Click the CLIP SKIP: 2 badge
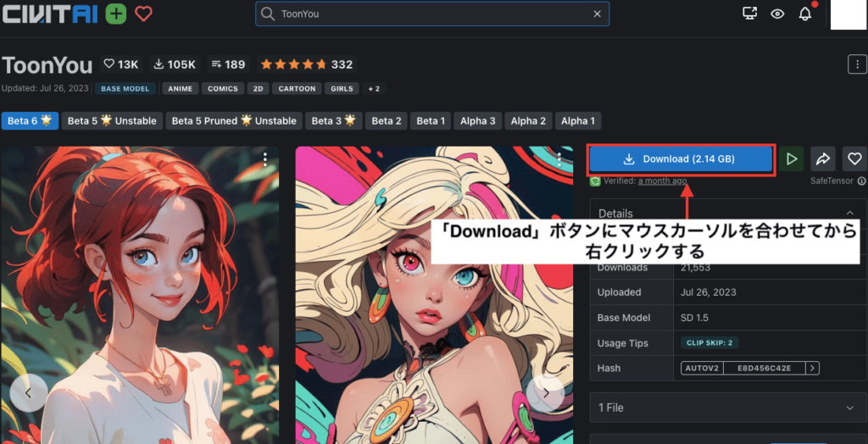This screenshot has width=868, height=444. click(709, 342)
